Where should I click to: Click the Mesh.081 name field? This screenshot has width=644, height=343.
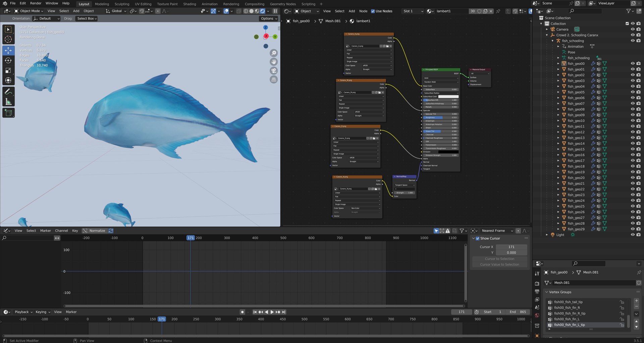pos(594,283)
